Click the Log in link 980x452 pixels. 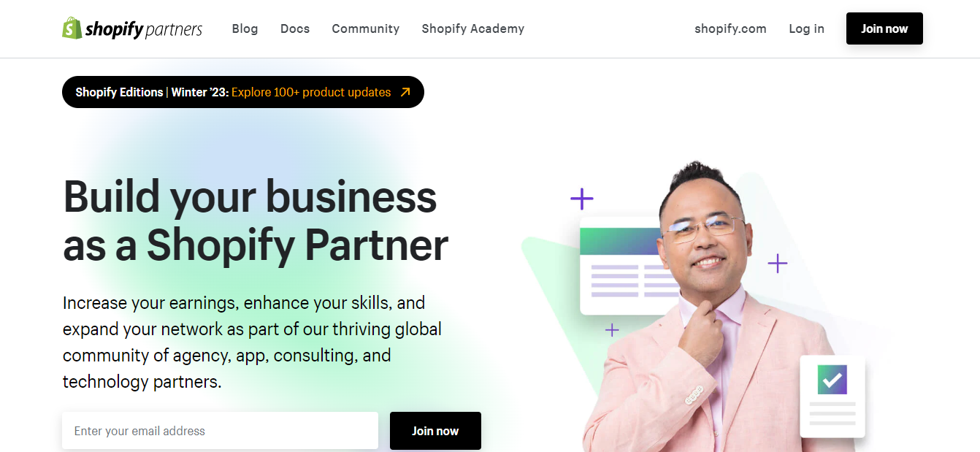pyautogui.click(x=806, y=28)
